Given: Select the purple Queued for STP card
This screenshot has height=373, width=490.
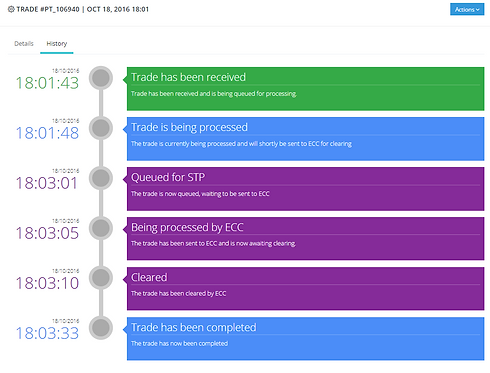Looking at the screenshot, I should (305, 189).
